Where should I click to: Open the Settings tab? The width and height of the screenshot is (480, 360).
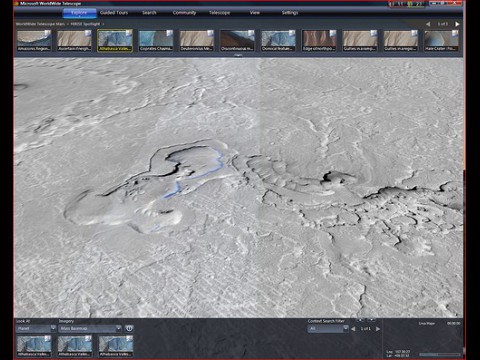tap(290, 13)
